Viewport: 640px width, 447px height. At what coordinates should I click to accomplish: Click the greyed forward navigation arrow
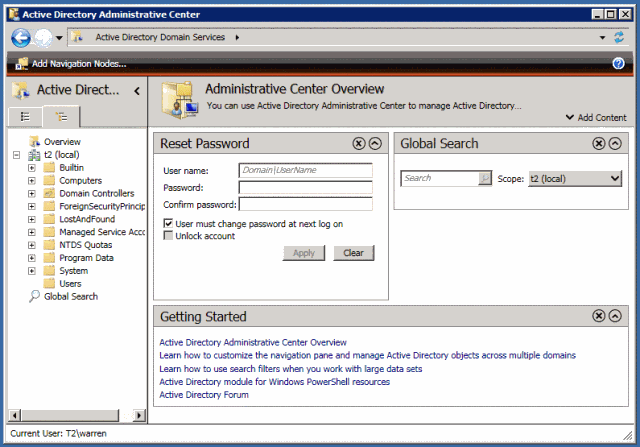click(43, 38)
